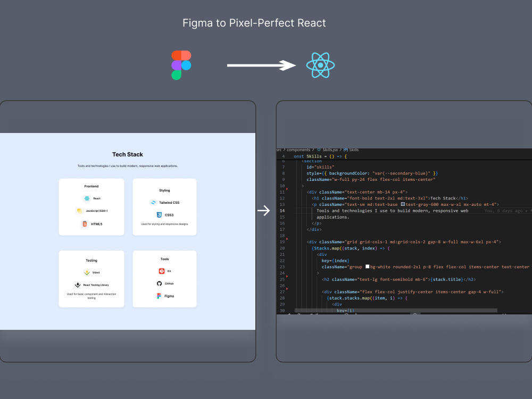The height and width of the screenshot is (399, 532).
Task: Click the Skills symbol icon in breadcrumb
Action: tap(346, 149)
